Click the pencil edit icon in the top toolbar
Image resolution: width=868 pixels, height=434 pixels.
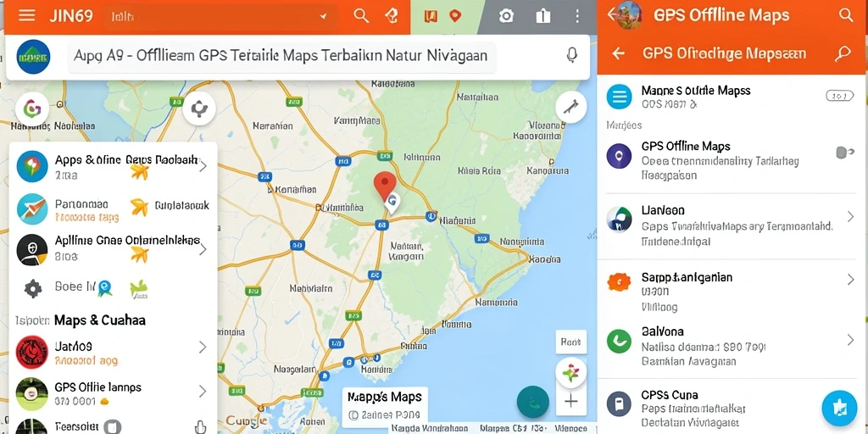392,15
